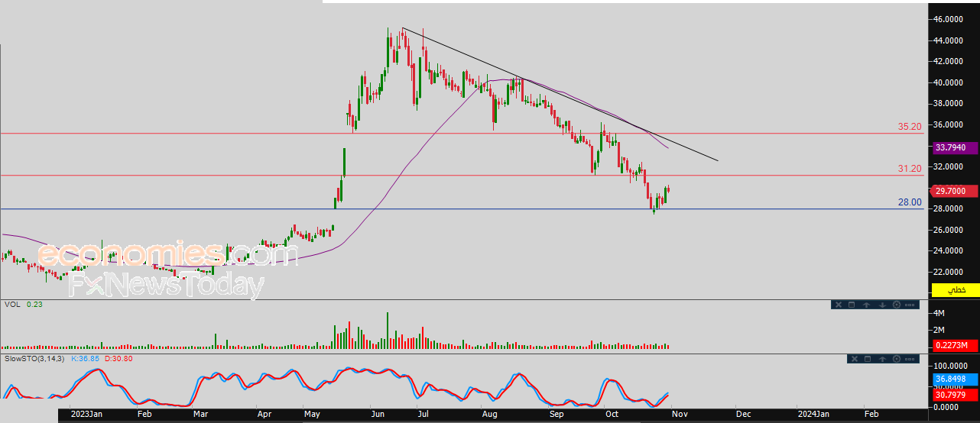
Task: Click the yellow خطي scale label
Action: [956, 290]
